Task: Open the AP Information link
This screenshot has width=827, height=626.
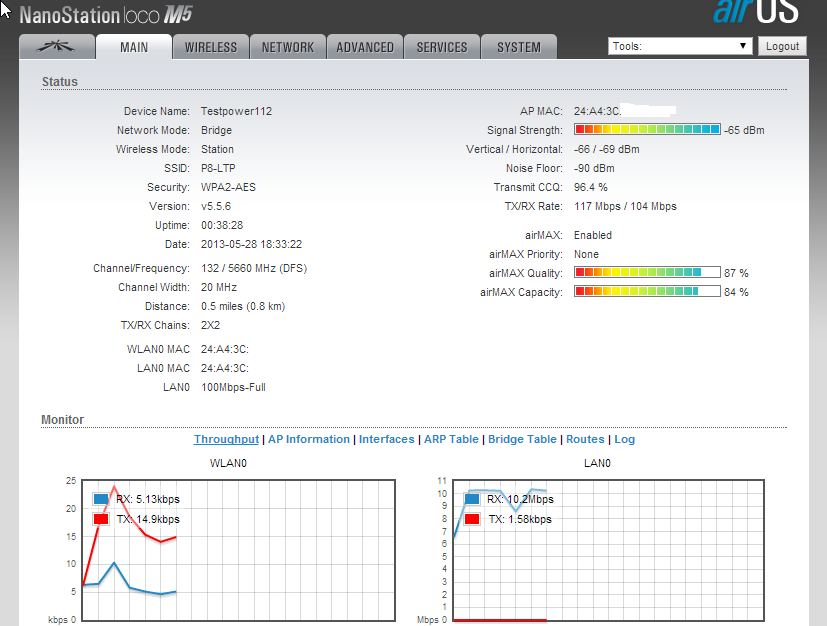Action: pyautogui.click(x=309, y=439)
